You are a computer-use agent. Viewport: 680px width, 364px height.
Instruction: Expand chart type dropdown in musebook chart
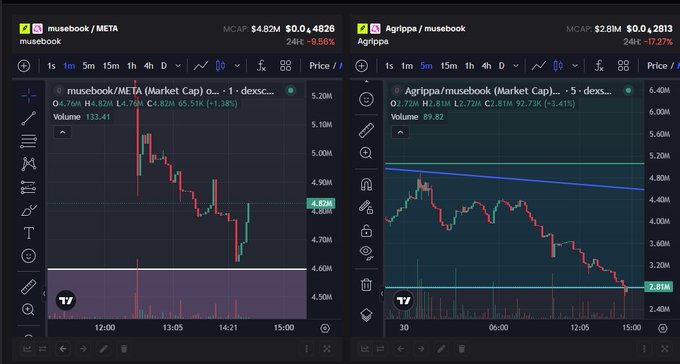tap(237, 66)
